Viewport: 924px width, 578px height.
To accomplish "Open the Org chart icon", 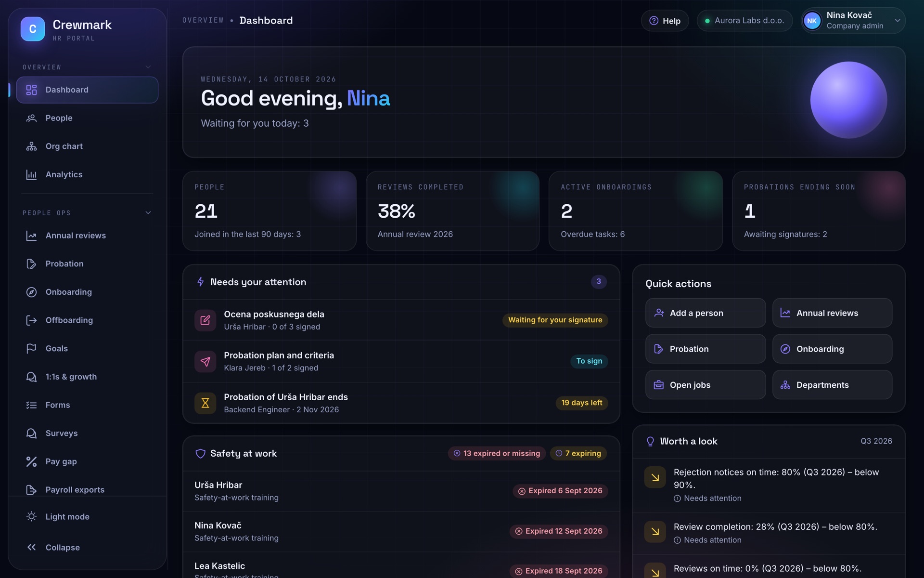I will click(x=31, y=146).
